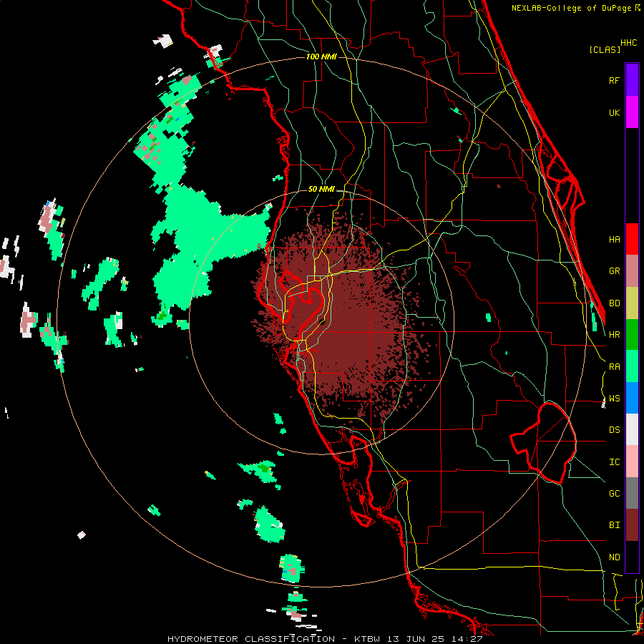The height and width of the screenshot is (644, 644).
Task: Click the '50 NMI' range ring label
Action: pyautogui.click(x=321, y=190)
